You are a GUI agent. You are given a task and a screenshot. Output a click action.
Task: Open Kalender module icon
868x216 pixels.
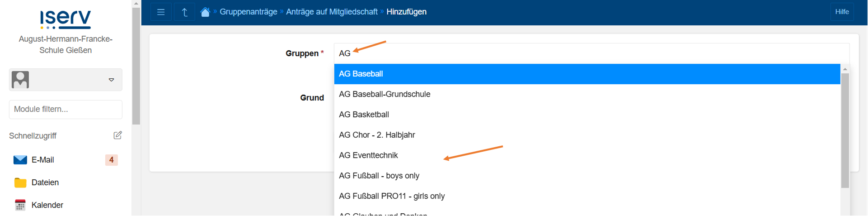pyautogui.click(x=20, y=205)
